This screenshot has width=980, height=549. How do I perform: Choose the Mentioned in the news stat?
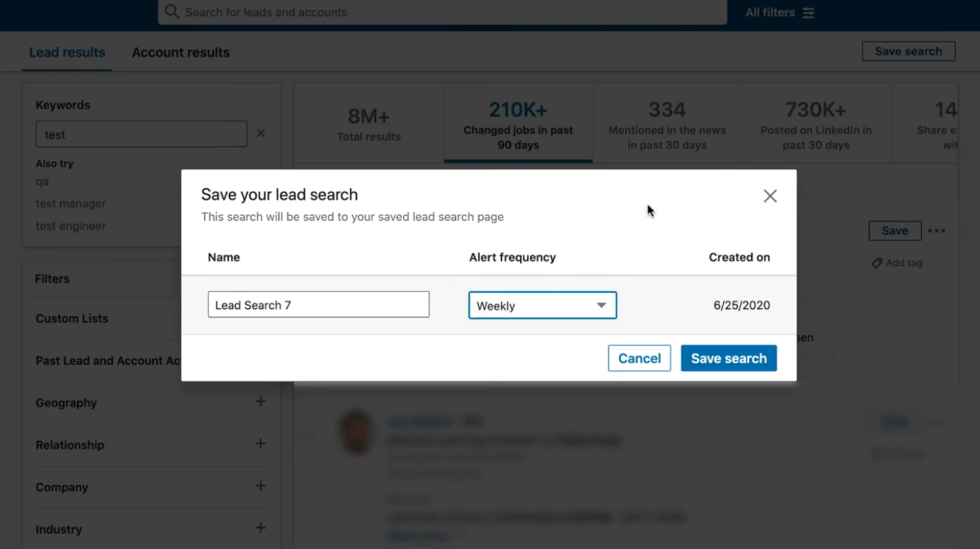(x=667, y=124)
